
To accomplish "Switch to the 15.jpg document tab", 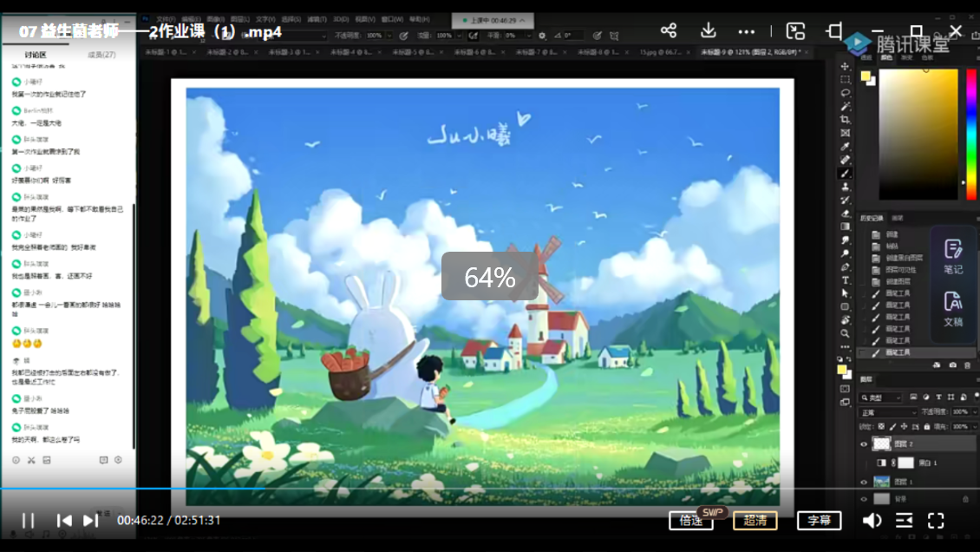I will pyautogui.click(x=659, y=53).
